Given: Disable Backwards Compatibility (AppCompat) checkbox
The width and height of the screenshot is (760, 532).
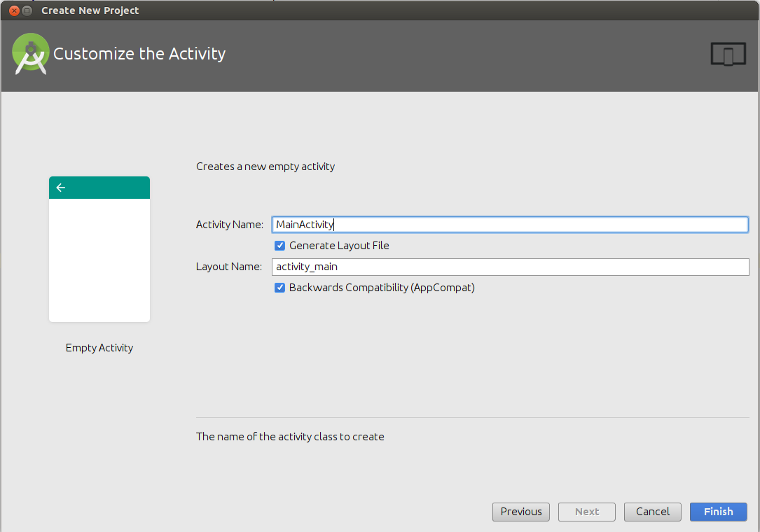Looking at the screenshot, I should (x=280, y=288).
